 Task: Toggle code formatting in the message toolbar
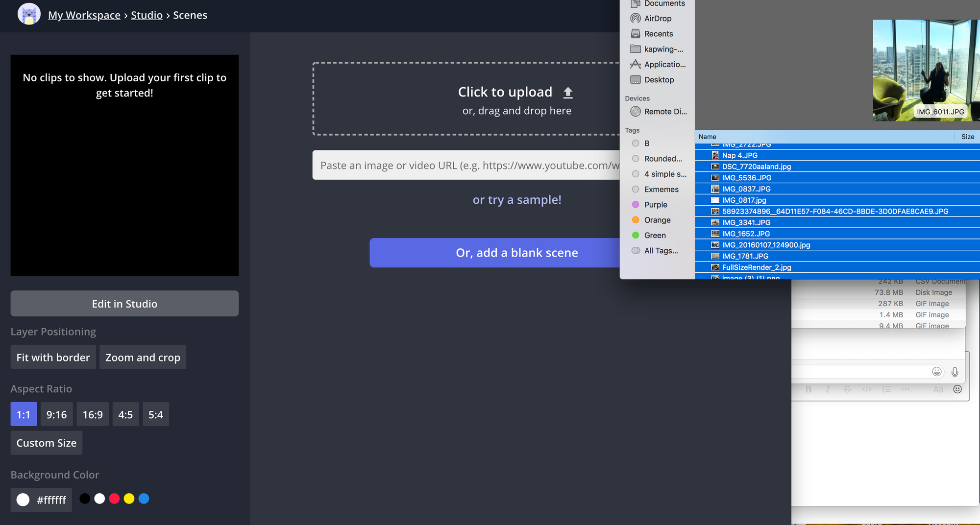867,389
